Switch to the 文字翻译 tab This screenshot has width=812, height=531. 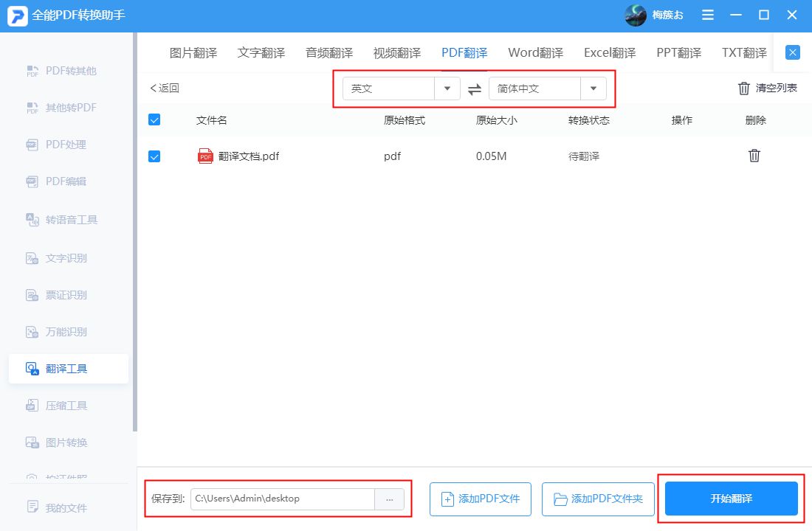[261, 53]
